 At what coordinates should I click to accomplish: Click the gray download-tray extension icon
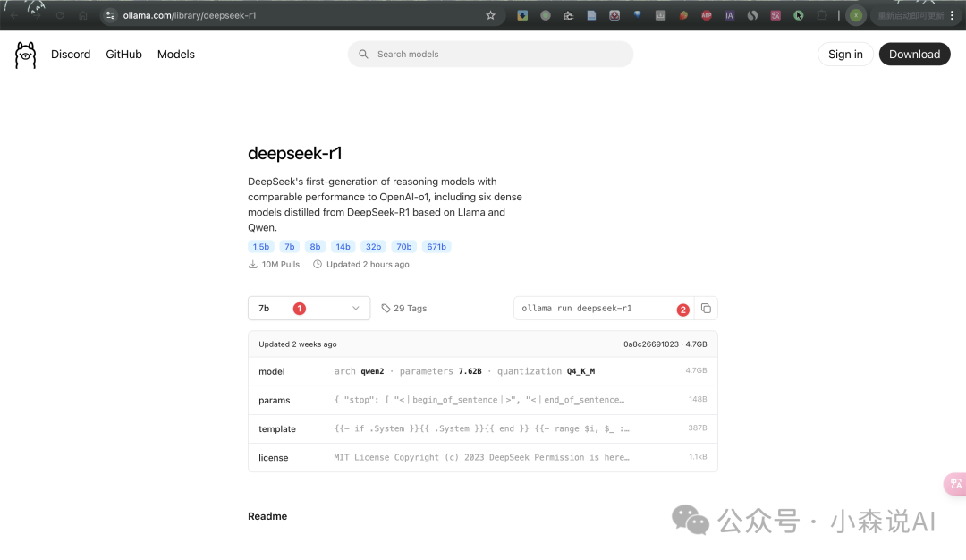(660, 15)
